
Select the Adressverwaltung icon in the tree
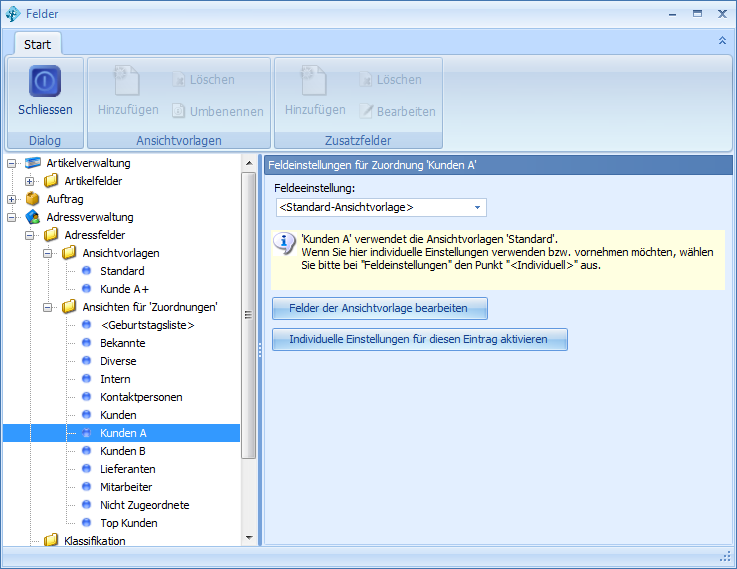pyautogui.click(x=33, y=217)
